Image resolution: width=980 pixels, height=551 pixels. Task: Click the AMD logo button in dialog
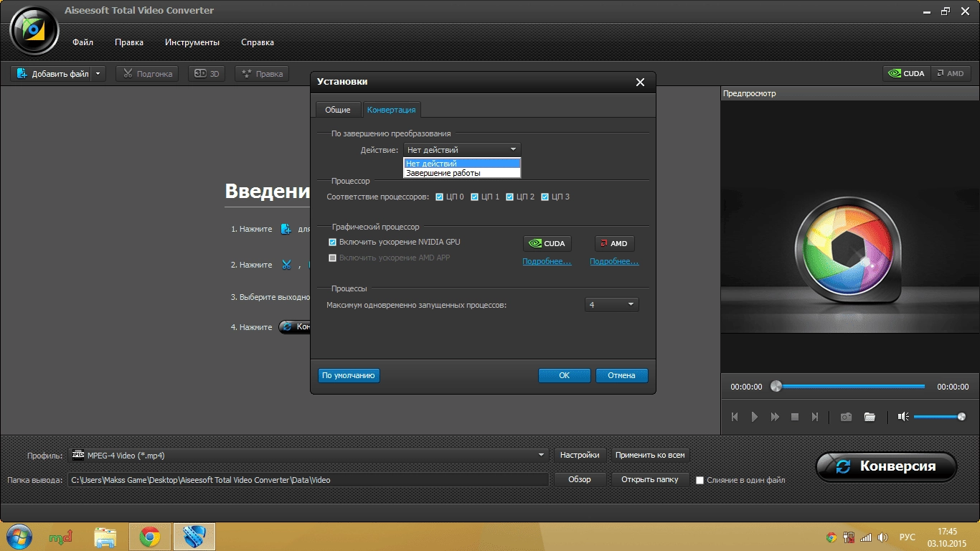click(615, 243)
